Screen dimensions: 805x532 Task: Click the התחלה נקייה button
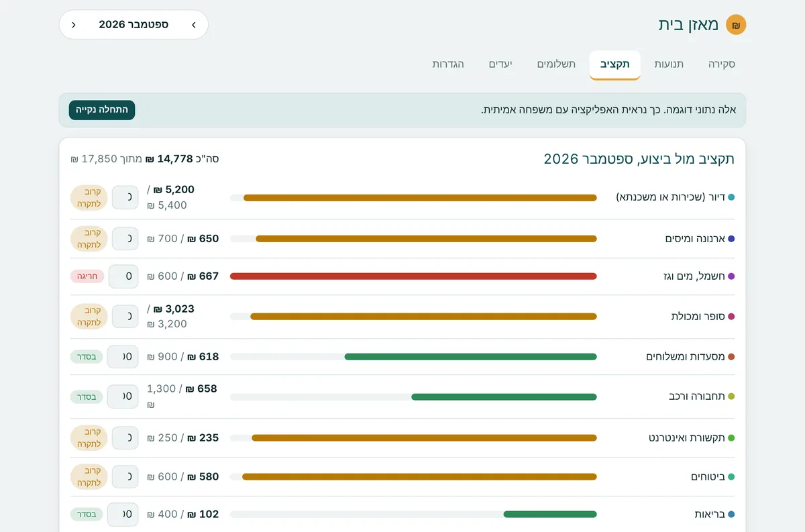[102, 110]
